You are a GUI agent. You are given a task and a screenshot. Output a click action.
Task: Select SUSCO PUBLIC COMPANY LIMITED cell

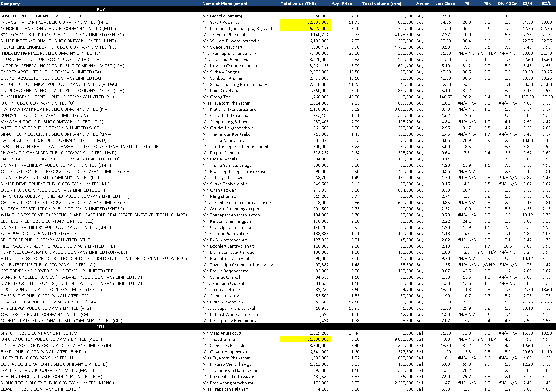tap(43, 16)
